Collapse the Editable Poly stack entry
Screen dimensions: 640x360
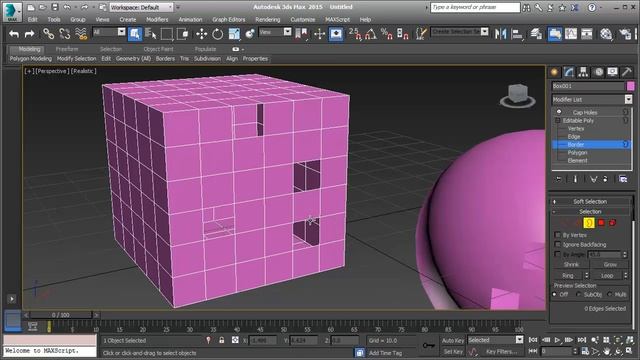[558, 120]
